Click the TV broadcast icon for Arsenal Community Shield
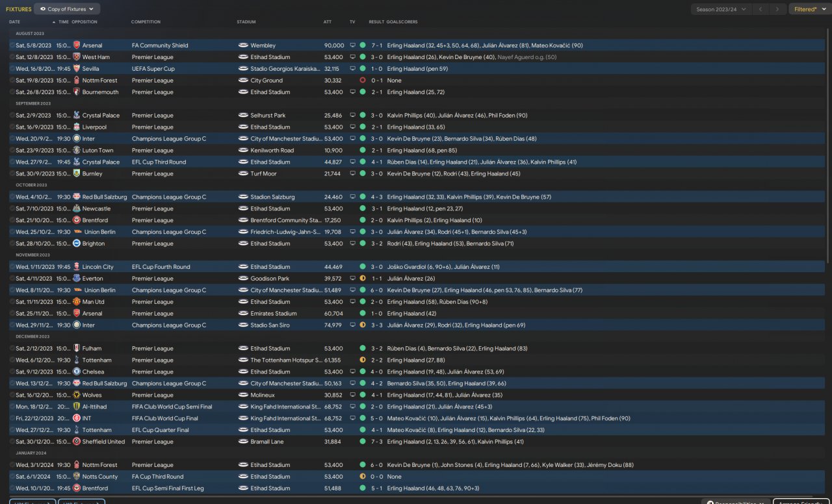Viewport: 832px width, 504px height. (x=352, y=45)
